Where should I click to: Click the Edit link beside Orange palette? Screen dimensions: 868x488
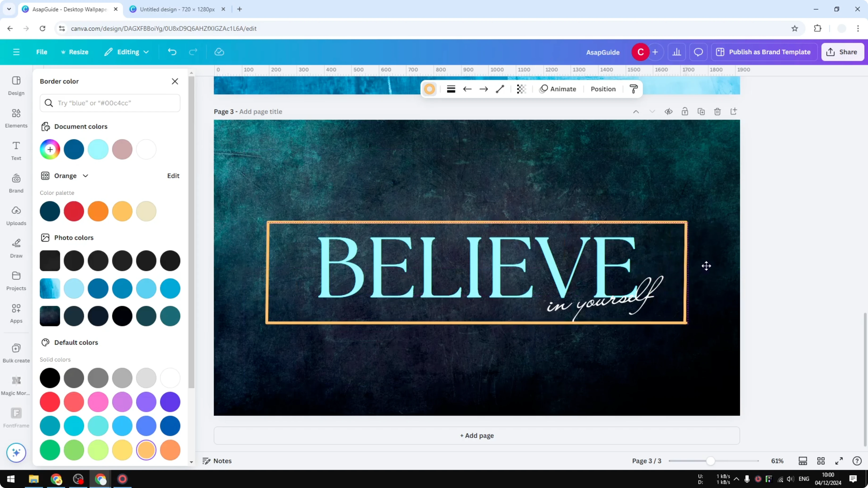(173, 175)
